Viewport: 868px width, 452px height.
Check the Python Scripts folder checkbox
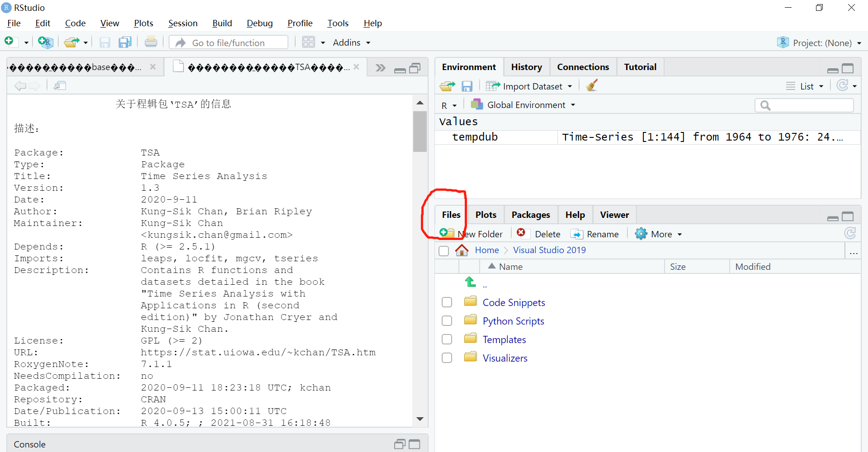[447, 321]
